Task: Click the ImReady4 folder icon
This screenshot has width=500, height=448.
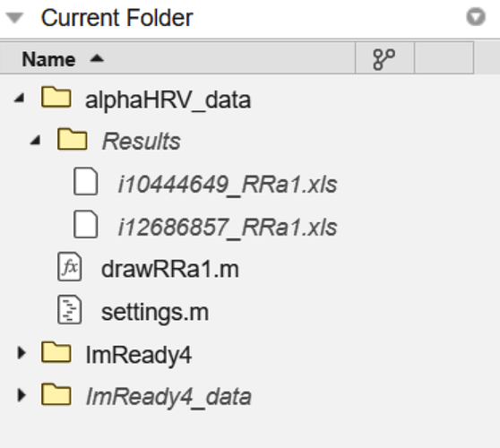Action: tap(56, 352)
